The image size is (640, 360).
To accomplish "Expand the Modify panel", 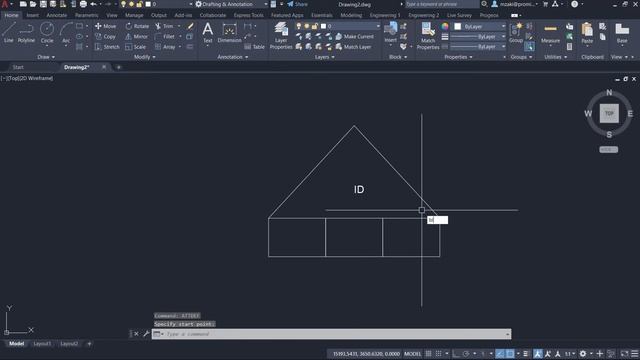I will [144, 57].
